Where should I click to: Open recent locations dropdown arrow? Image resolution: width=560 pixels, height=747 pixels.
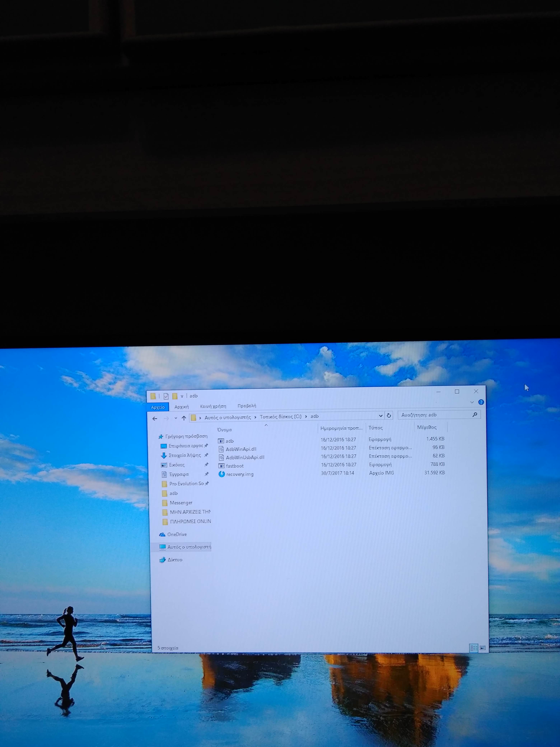176,418
